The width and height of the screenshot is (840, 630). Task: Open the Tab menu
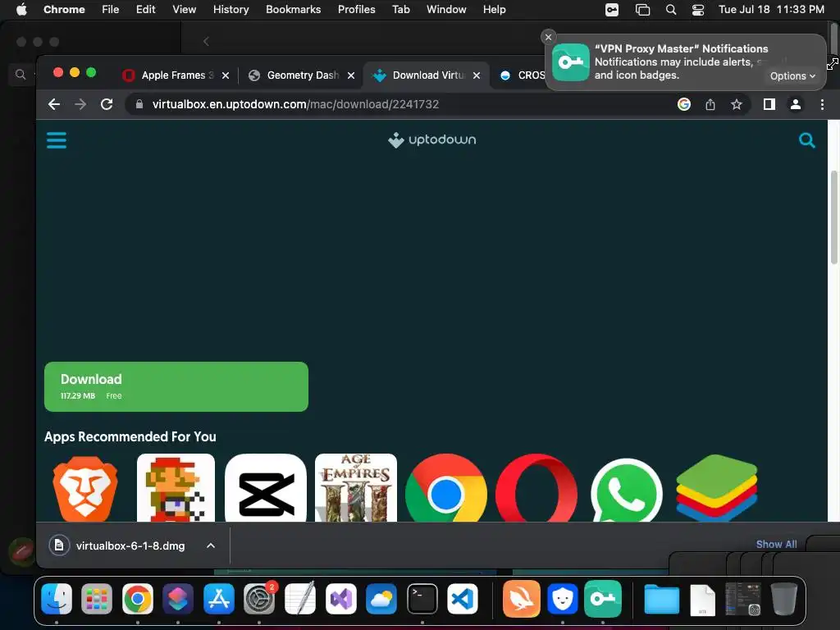pyautogui.click(x=400, y=10)
